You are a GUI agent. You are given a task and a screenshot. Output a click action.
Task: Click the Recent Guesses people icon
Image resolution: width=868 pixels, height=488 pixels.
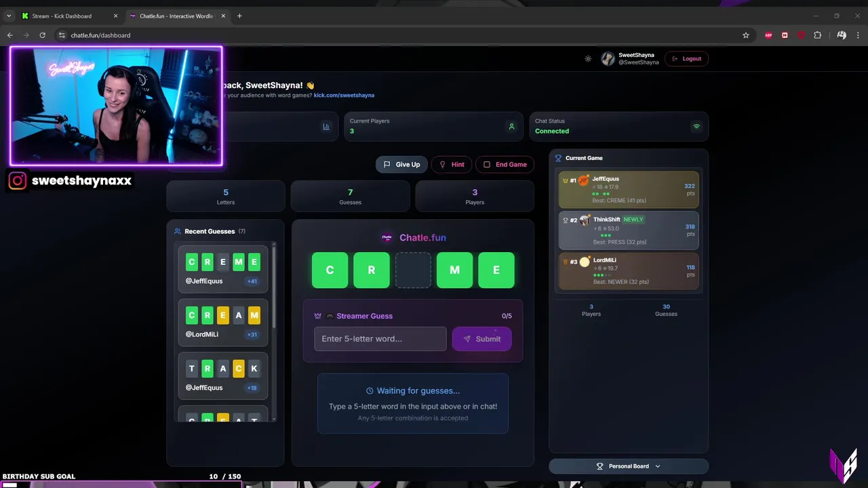click(178, 231)
